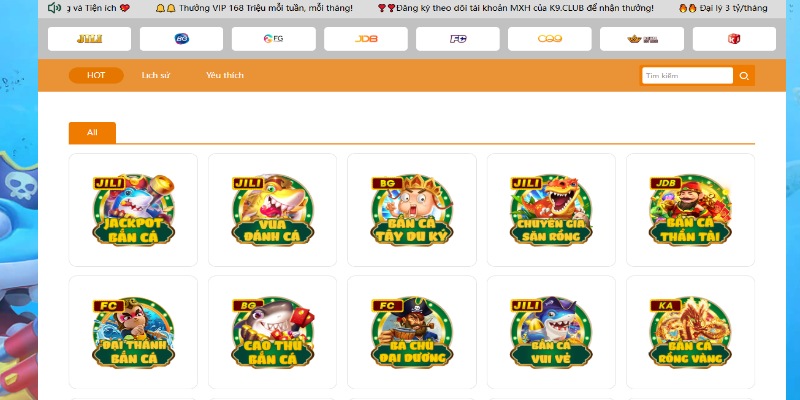Image resolution: width=800 pixels, height=400 pixels.
Task: Launch Bắn Cá Rồng Vàng game
Action: coord(690,332)
